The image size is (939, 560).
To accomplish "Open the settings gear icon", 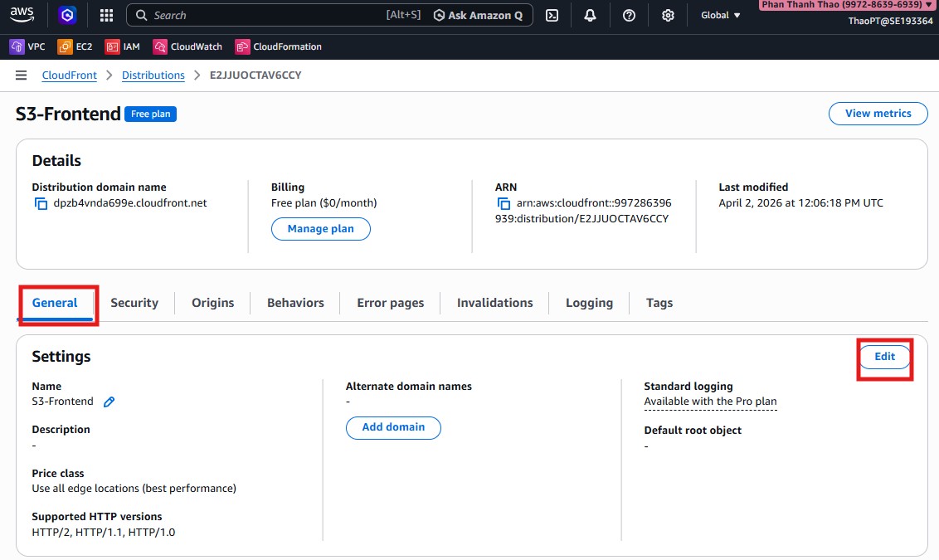I will [668, 15].
